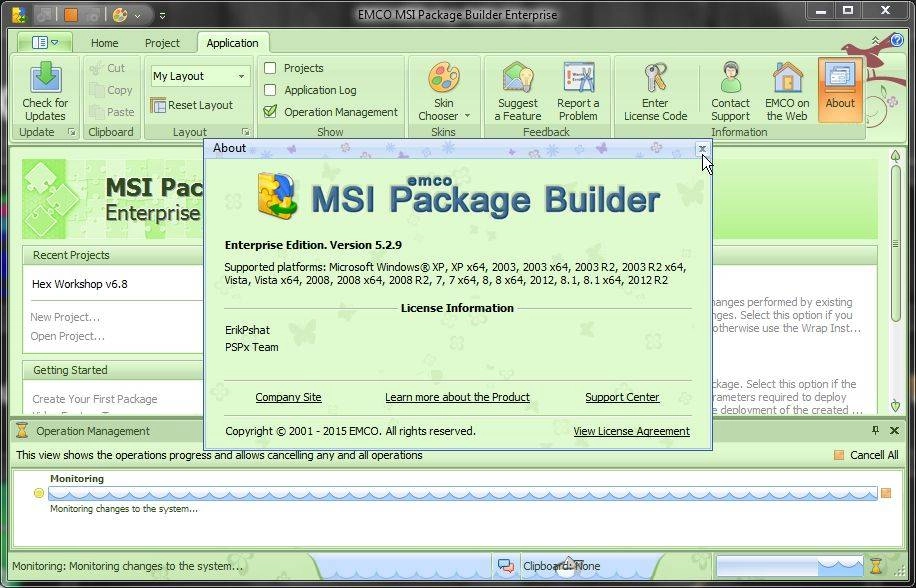Open the Update group dialog launcher
Screen dimensions: 916x588
(x=72, y=133)
